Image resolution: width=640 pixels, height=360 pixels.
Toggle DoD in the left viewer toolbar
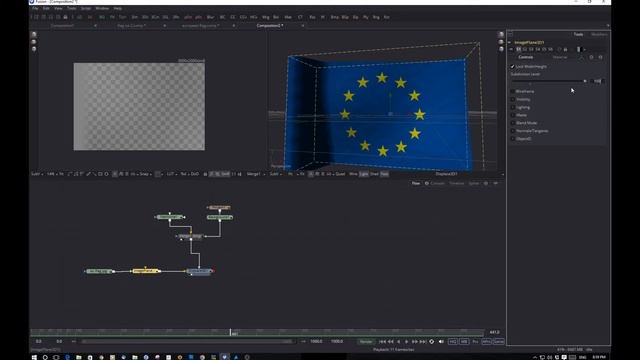[x=195, y=174]
